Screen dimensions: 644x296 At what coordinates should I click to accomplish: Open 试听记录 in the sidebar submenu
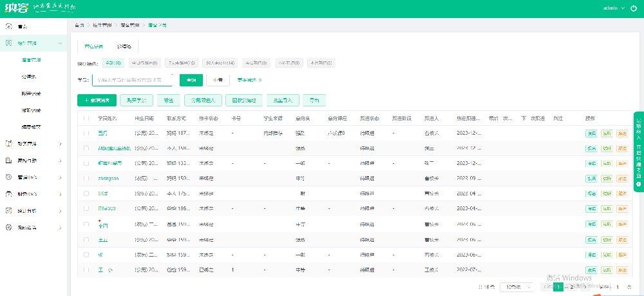[31, 110]
